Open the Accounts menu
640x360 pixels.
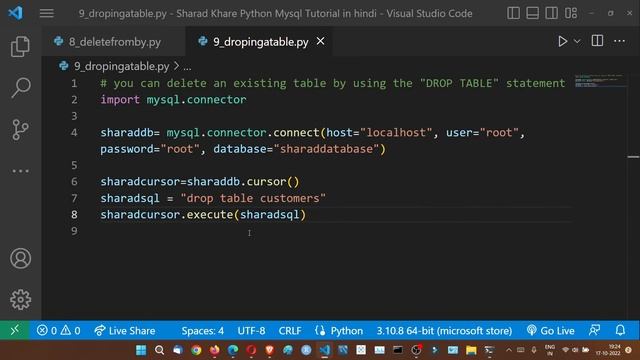20,258
